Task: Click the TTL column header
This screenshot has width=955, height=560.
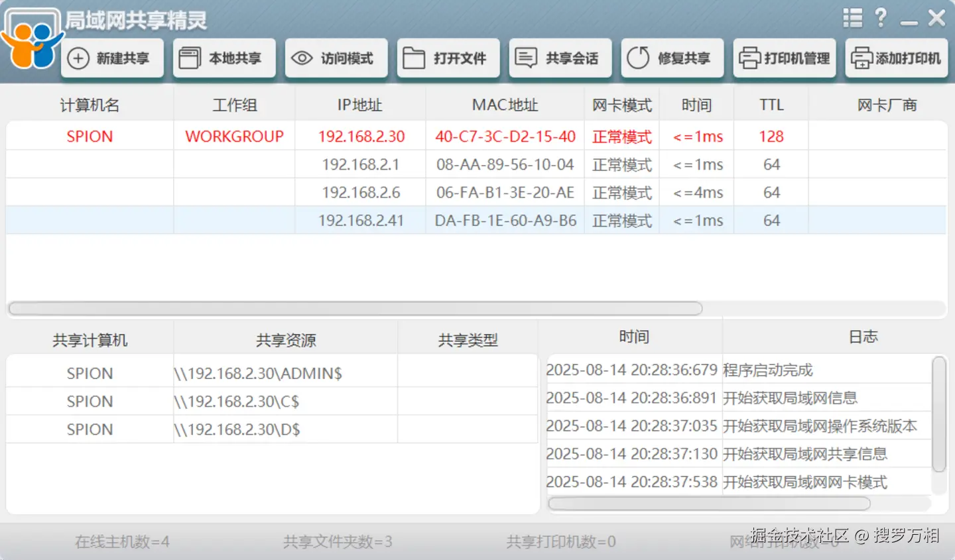Action: 771,105
